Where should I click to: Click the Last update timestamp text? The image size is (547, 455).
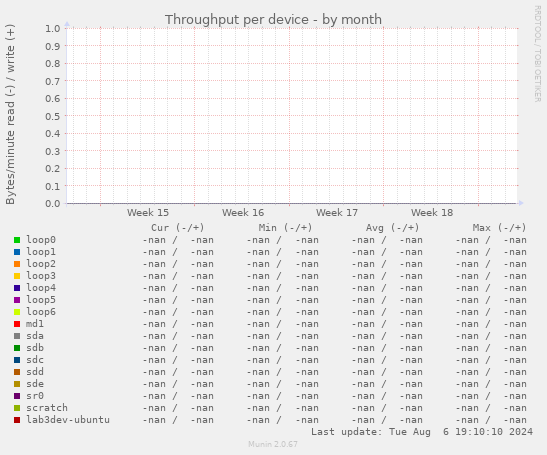pos(422,432)
